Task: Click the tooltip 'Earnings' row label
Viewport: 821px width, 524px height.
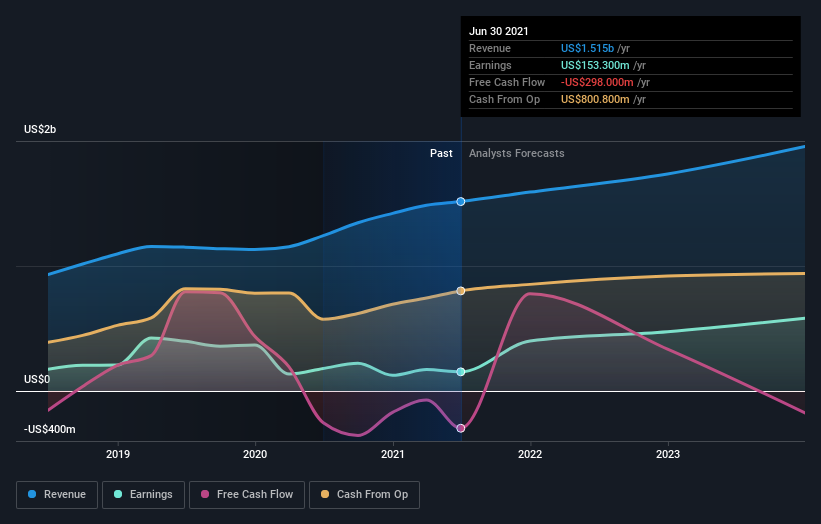Action: point(490,65)
